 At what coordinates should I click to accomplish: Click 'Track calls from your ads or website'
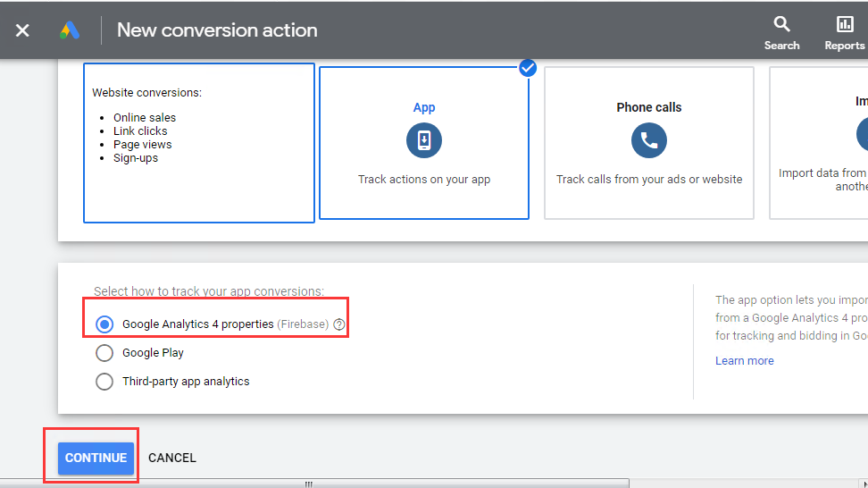649,180
